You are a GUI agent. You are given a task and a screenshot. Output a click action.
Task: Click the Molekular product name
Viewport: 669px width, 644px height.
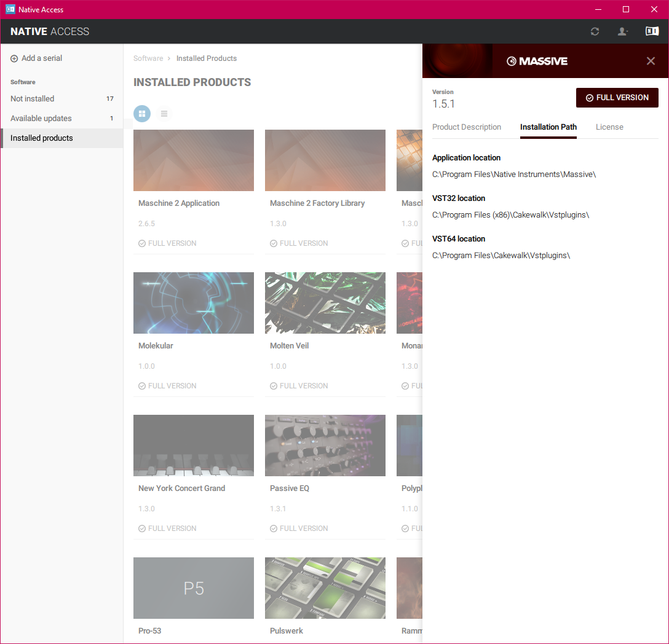click(x=156, y=346)
